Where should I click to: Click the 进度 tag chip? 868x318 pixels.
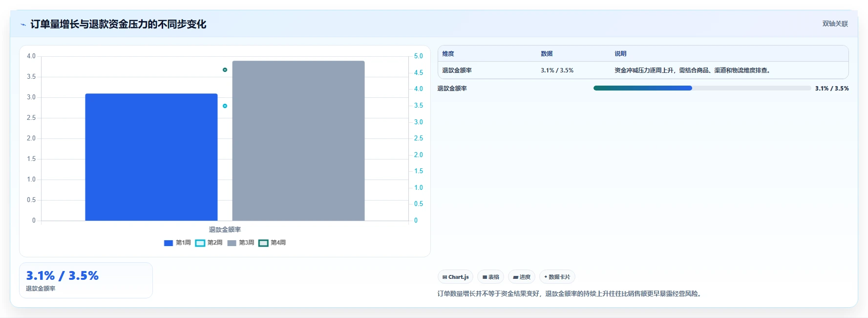pyautogui.click(x=522, y=277)
